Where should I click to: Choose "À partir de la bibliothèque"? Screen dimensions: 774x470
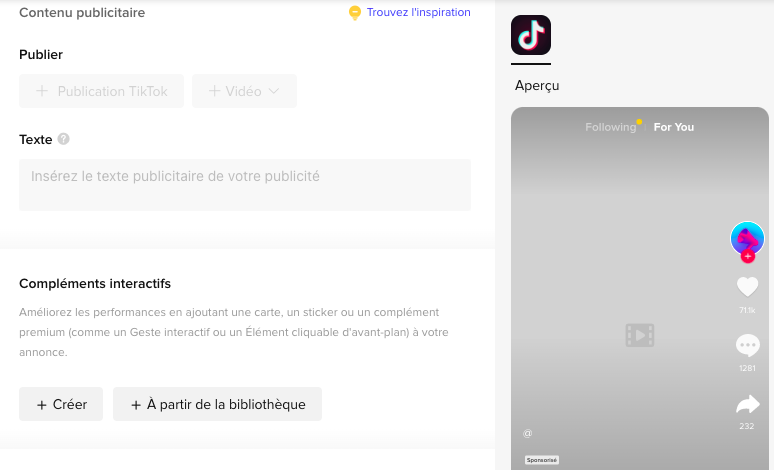point(217,404)
